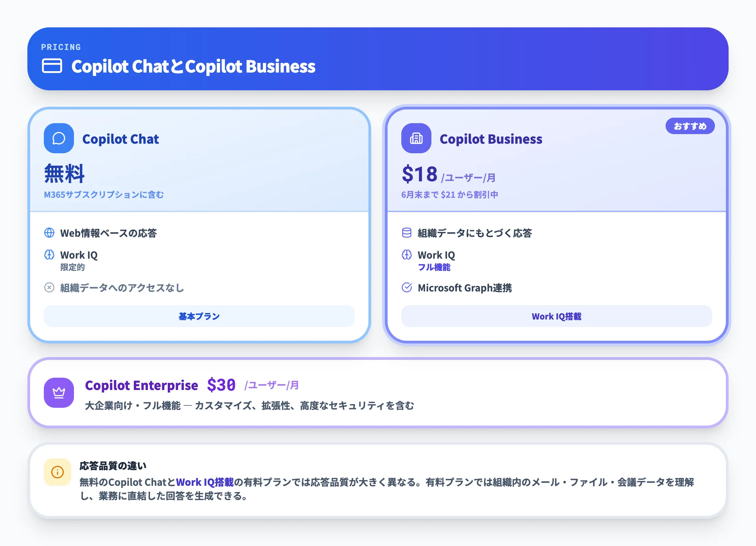Click the 6月末まで $21 から割引中 text

[x=449, y=194]
